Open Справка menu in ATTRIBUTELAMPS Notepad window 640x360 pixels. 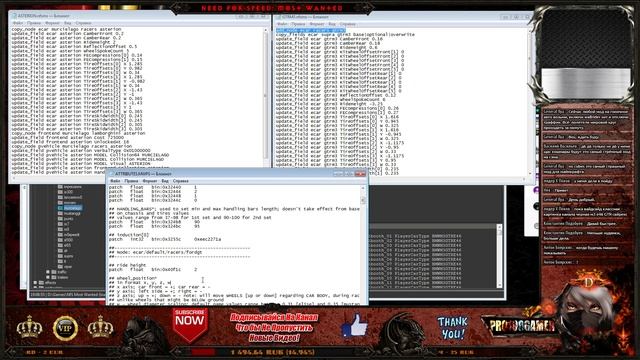[x=180, y=181]
